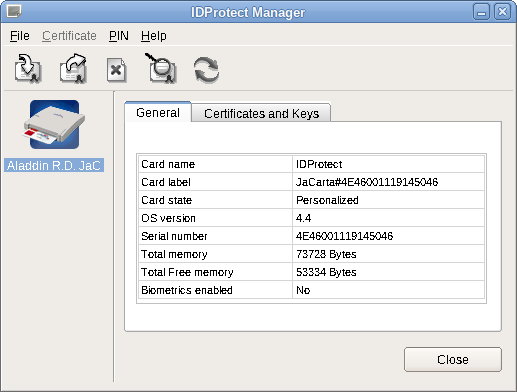Click the export certificate toolbar icon

point(73,69)
